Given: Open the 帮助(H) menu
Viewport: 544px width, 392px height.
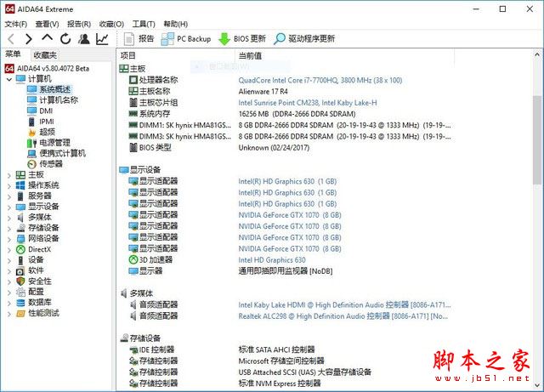Looking at the screenshot, I should (x=176, y=24).
